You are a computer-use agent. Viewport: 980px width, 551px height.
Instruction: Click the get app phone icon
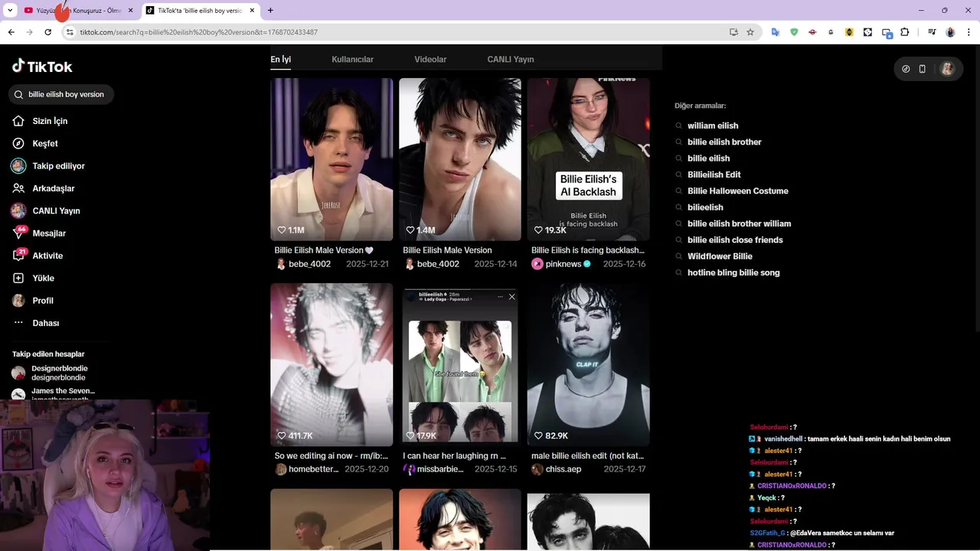(923, 69)
